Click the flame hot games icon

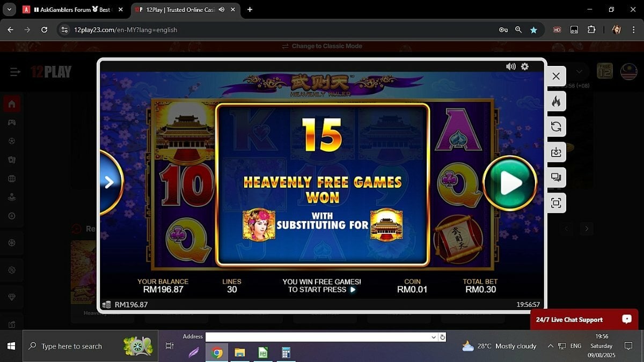pyautogui.click(x=556, y=101)
